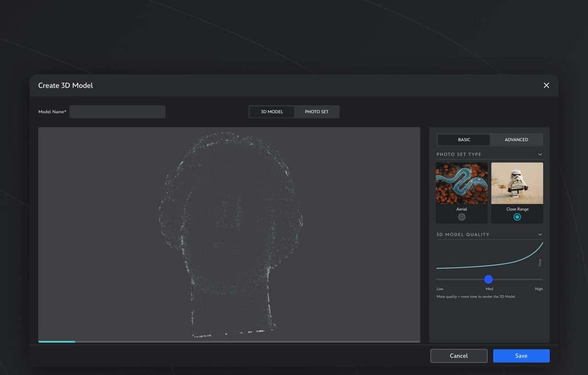Close the Create 3D Model dialog

546,85
